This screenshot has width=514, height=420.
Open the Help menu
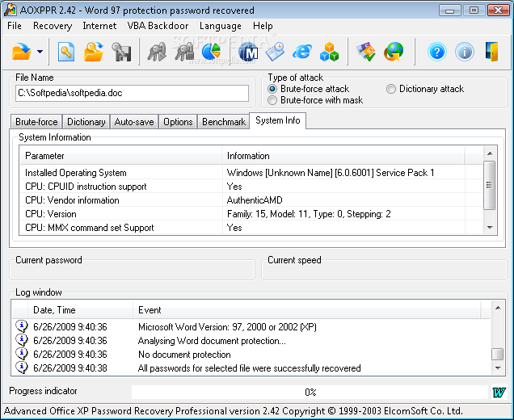coord(263,26)
